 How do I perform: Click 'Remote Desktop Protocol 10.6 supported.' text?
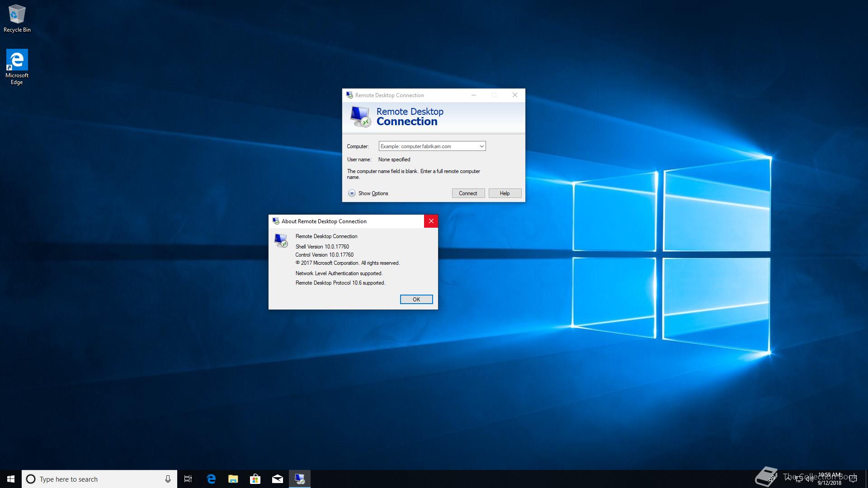(x=340, y=283)
